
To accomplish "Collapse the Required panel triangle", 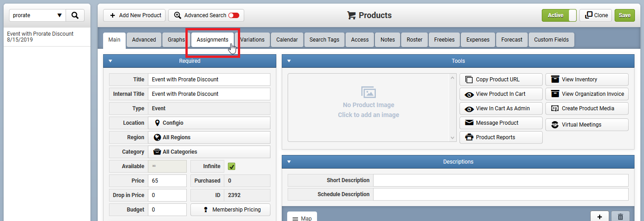I will (110, 61).
